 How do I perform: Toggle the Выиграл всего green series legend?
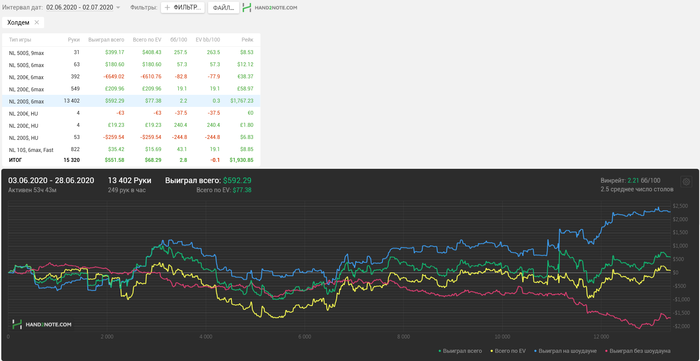[x=461, y=351]
